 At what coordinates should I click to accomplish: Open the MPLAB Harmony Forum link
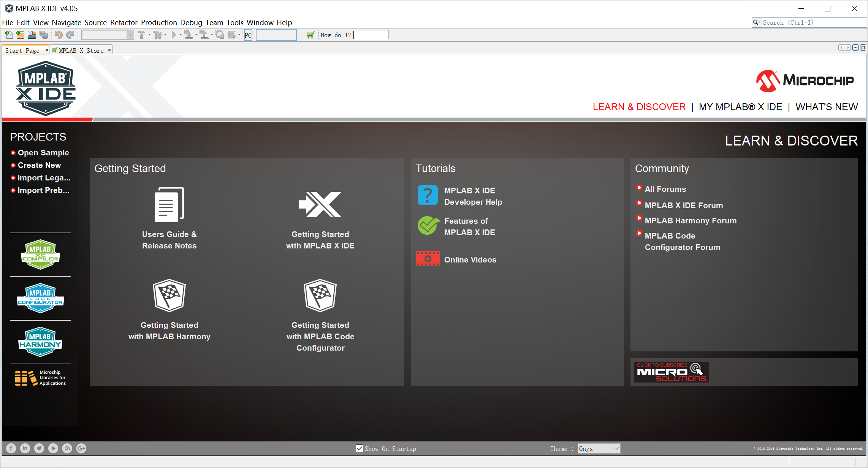691,221
